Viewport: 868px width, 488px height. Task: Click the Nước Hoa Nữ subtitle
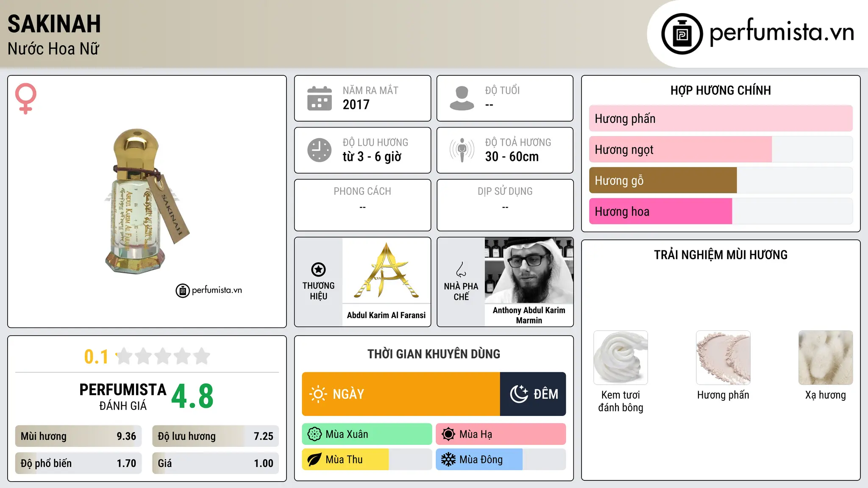pos(53,49)
